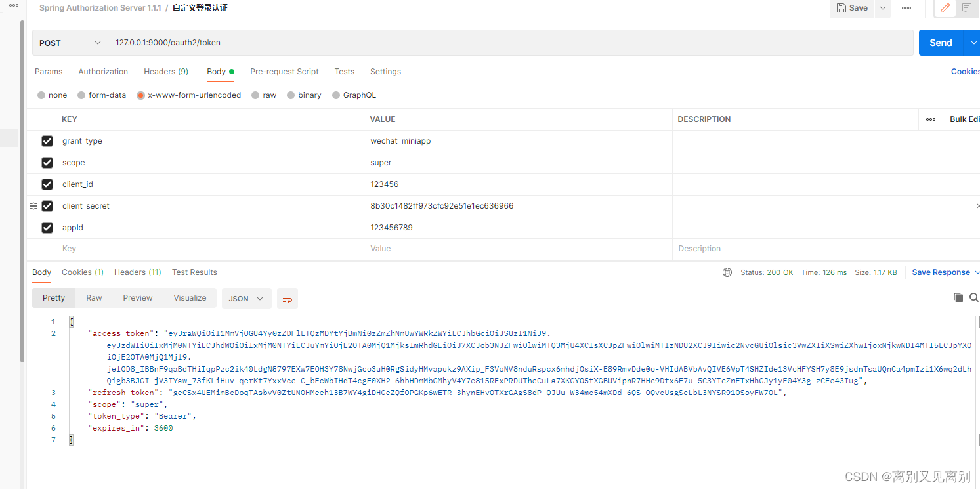This screenshot has width=980, height=489.
Task: Select the Pretty view button
Action: [54, 298]
